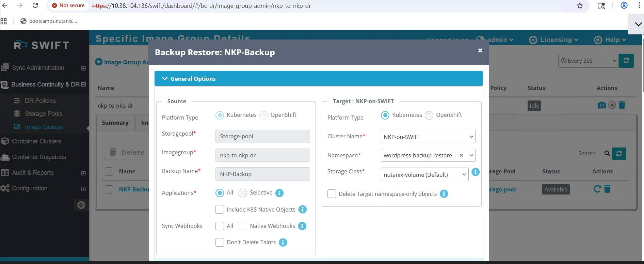644x264 pixels.
Task: Take snapshot of nkp-to-nkp-dr image group
Action: coord(602,105)
